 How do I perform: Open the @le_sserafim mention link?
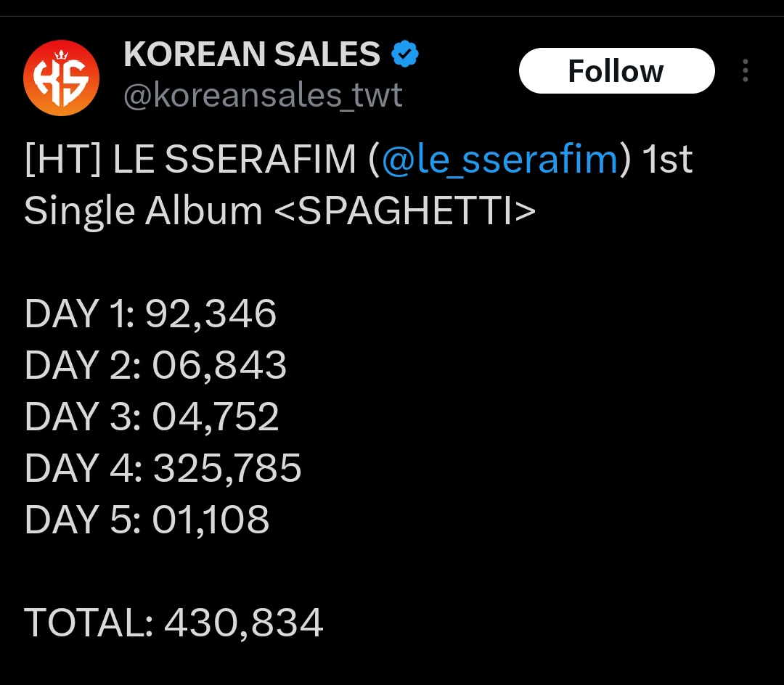[499, 160]
